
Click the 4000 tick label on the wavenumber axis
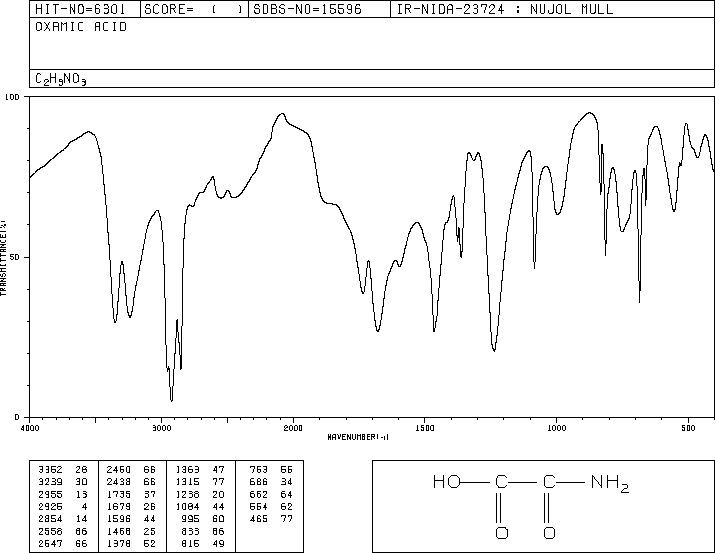[x=30, y=428]
